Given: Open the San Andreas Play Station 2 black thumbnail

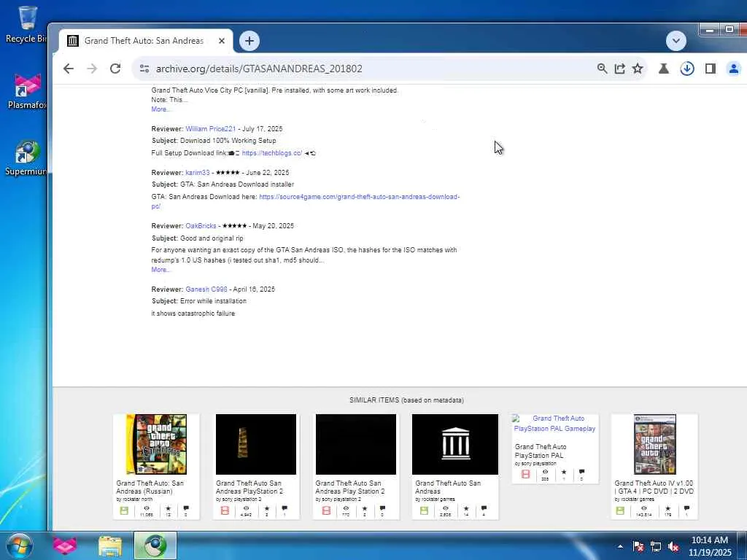Looking at the screenshot, I should 356,444.
